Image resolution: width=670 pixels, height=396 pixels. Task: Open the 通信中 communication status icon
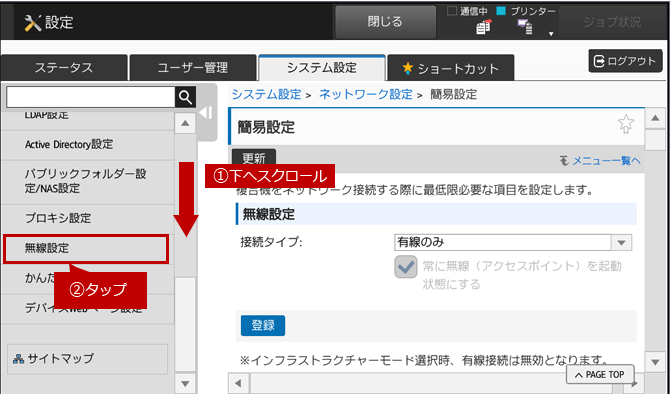pos(483,27)
